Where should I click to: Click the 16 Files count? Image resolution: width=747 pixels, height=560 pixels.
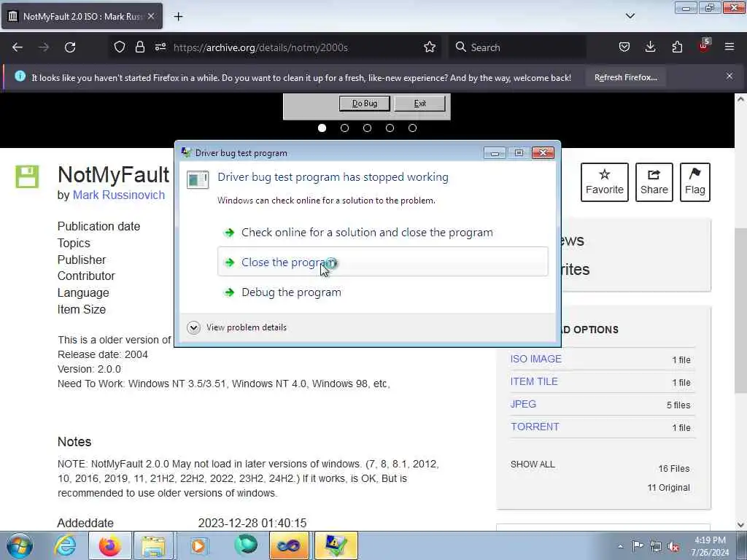point(673,469)
